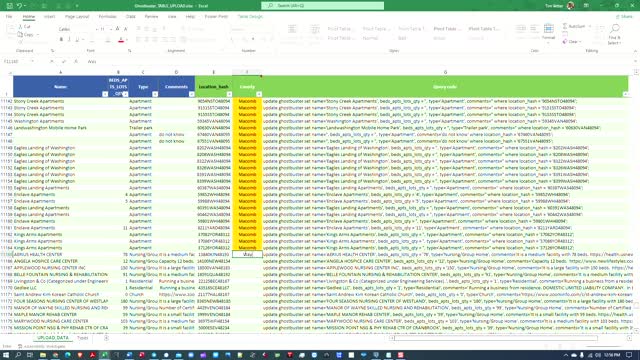The image size is (640, 360).
Task: Apply Underline formatting
Action: [77, 40]
